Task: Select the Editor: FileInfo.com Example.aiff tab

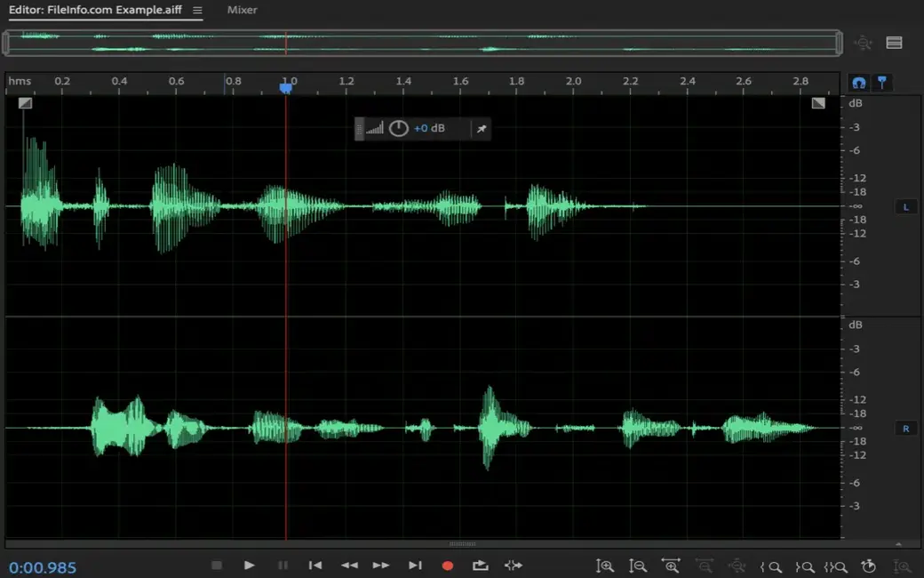Action: [x=95, y=10]
